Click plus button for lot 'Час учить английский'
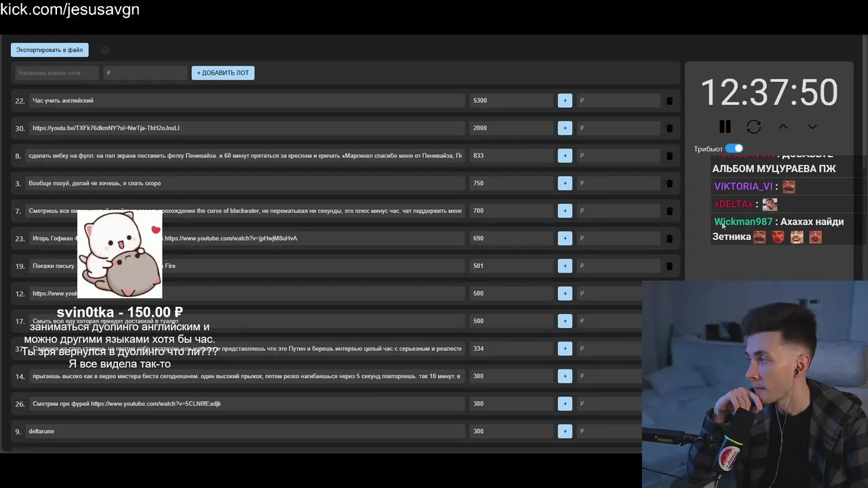 [565, 100]
